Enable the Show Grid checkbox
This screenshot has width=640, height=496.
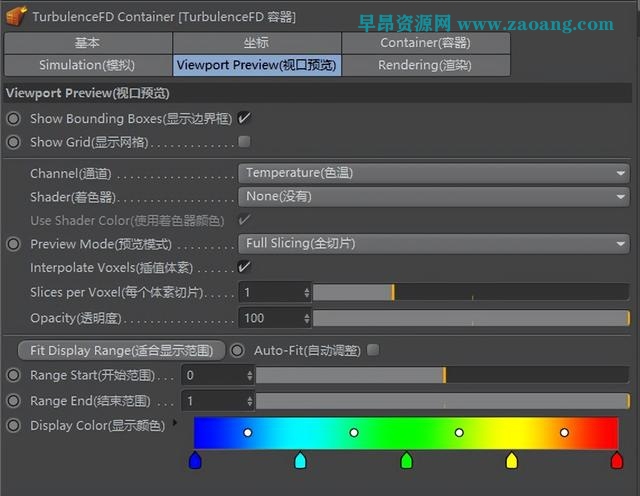tap(244, 142)
